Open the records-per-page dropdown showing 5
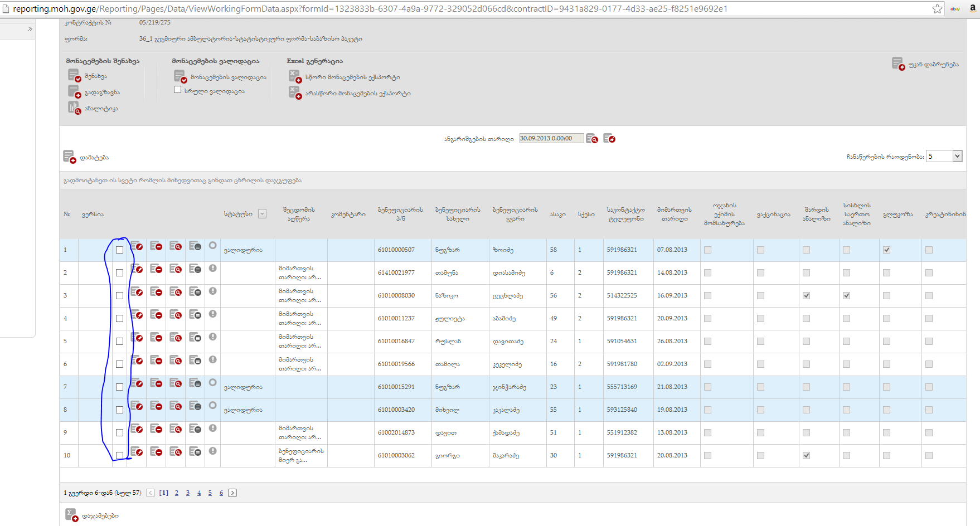Screen dimensions: 980x526 click(x=957, y=157)
